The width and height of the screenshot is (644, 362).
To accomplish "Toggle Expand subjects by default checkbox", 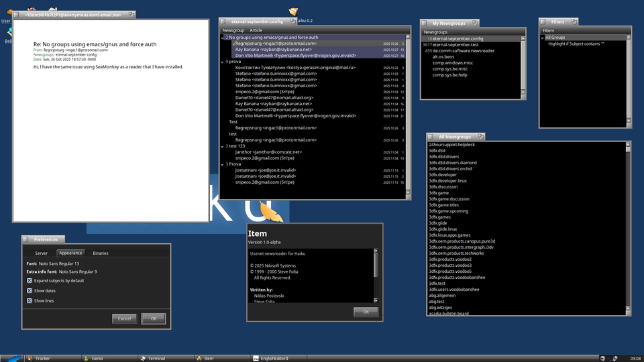I will (30, 281).
